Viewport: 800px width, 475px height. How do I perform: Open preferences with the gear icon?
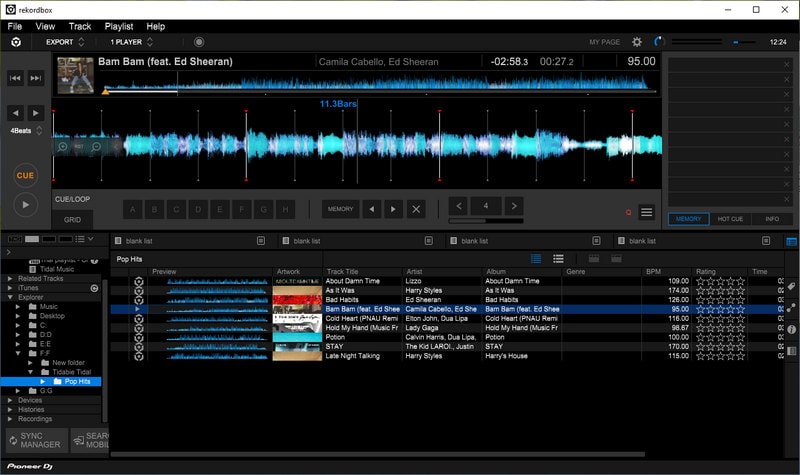click(637, 42)
